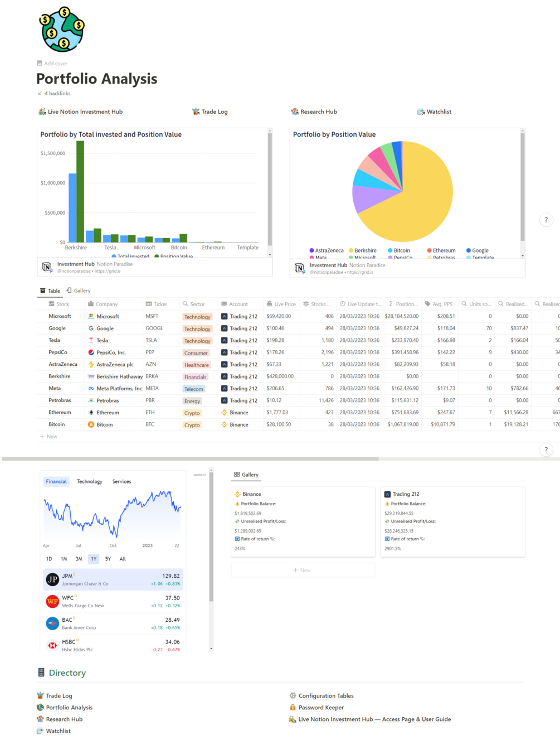Add a new row with New
The width and height of the screenshot is (560, 740).
click(x=49, y=437)
